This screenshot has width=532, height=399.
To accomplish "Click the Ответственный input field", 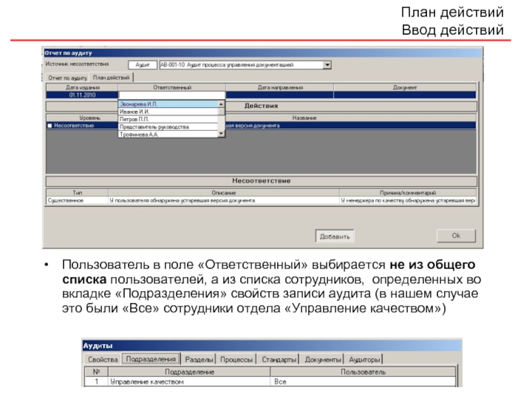I will [x=172, y=95].
